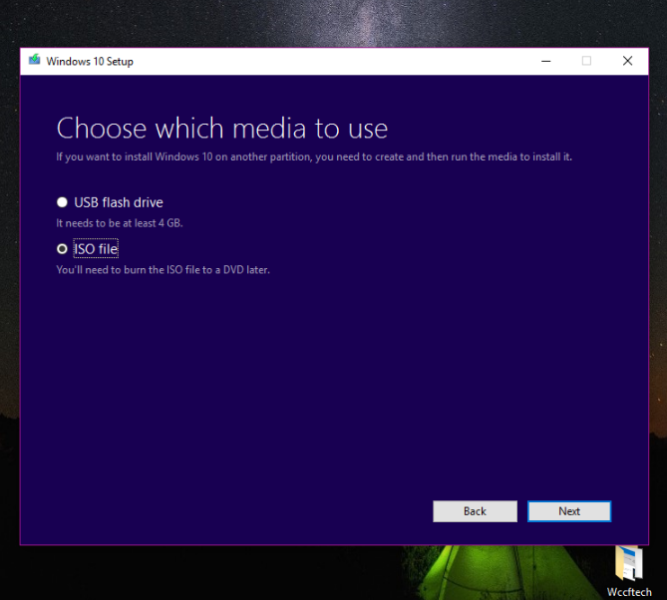Viewport: 667px width, 600px height.
Task: Click the "Choose which media to use" heading
Action: 222,129
